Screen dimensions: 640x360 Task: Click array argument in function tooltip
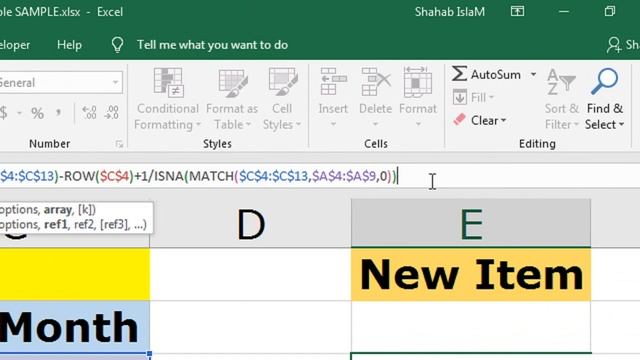coord(58,209)
